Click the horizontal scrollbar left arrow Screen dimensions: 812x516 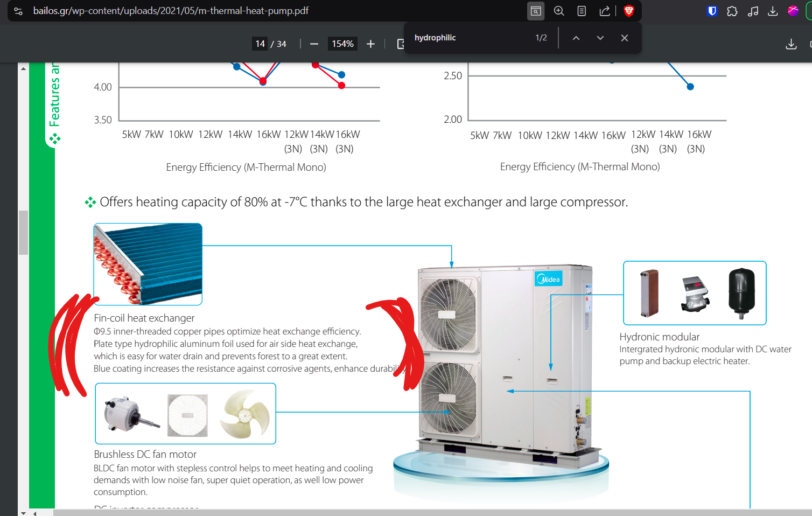point(35,513)
